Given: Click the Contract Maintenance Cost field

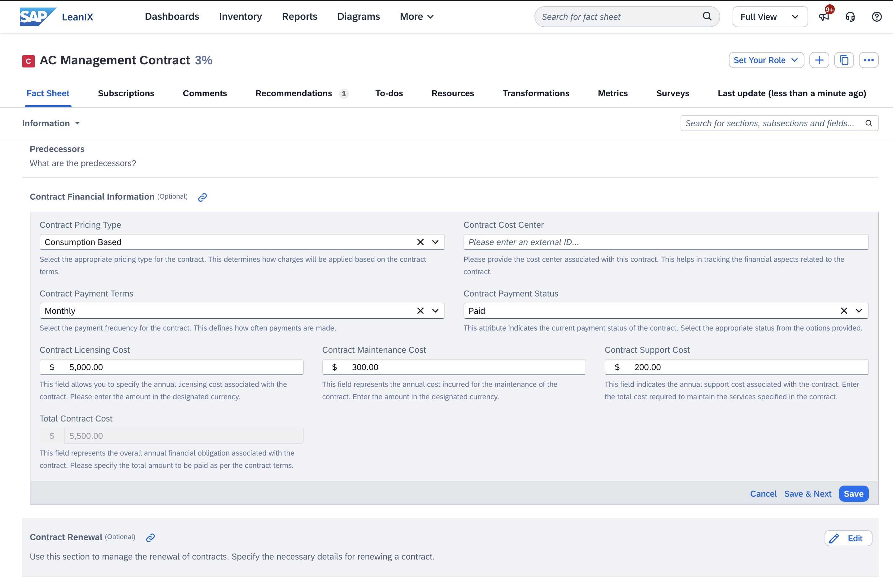Looking at the screenshot, I should point(454,367).
